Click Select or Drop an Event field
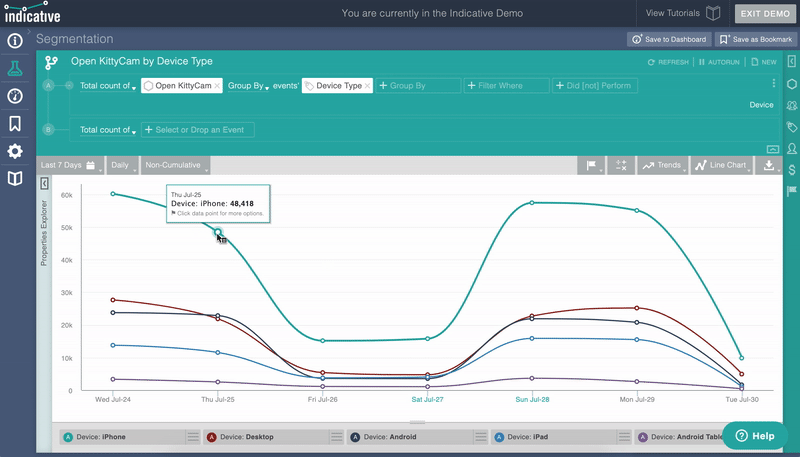800x457 pixels. coord(198,130)
